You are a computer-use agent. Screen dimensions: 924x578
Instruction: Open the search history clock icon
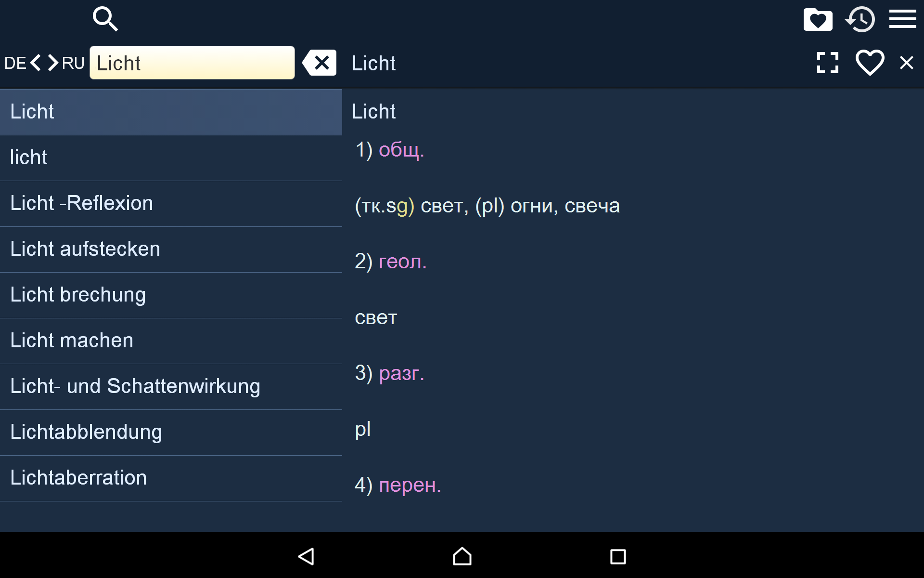860,20
